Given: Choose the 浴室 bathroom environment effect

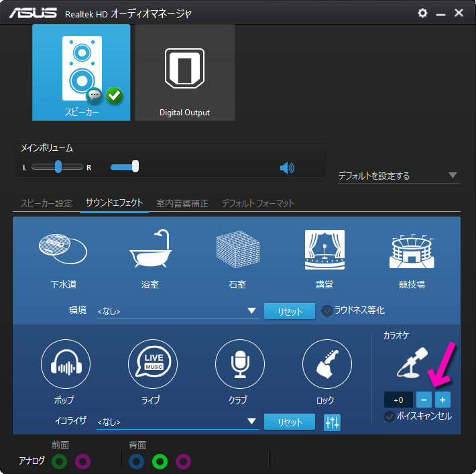Looking at the screenshot, I should tap(150, 249).
